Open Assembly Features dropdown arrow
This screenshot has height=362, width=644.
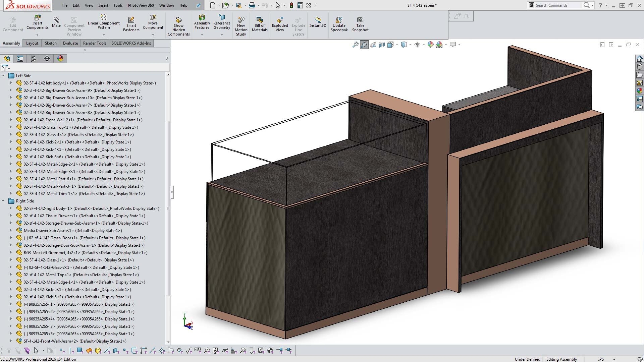tap(202, 35)
